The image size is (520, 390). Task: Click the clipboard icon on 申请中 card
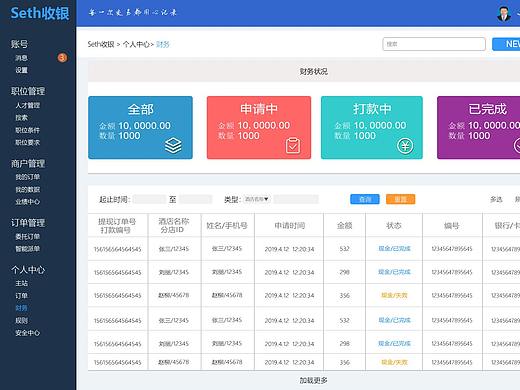point(293,146)
